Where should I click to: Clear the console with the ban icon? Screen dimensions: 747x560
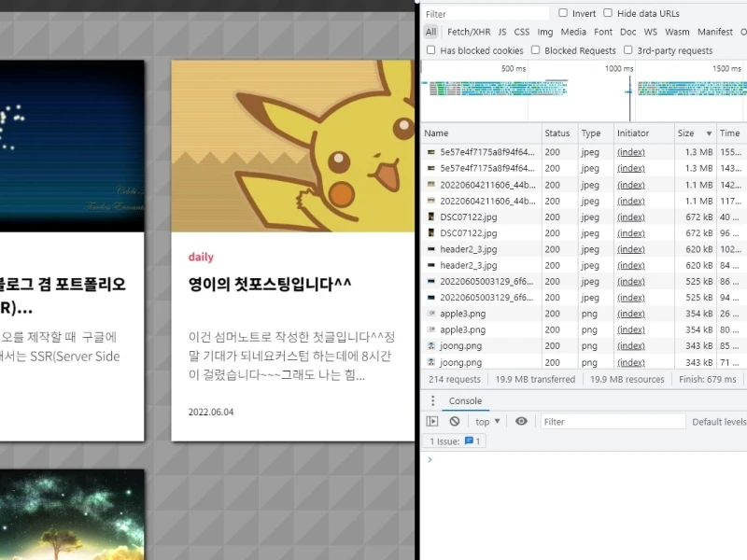tap(455, 422)
